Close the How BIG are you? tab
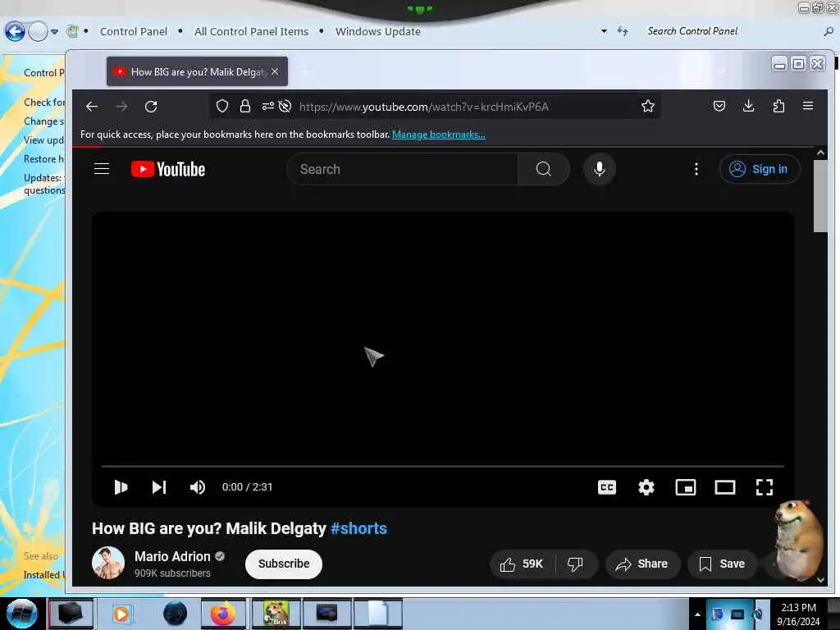840x630 pixels. [275, 71]
